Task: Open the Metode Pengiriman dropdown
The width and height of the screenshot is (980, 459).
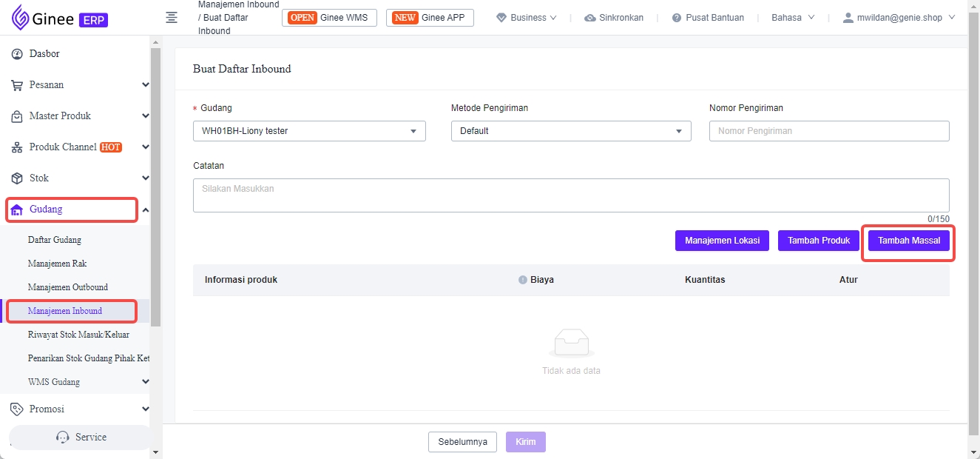Action: 571,131
